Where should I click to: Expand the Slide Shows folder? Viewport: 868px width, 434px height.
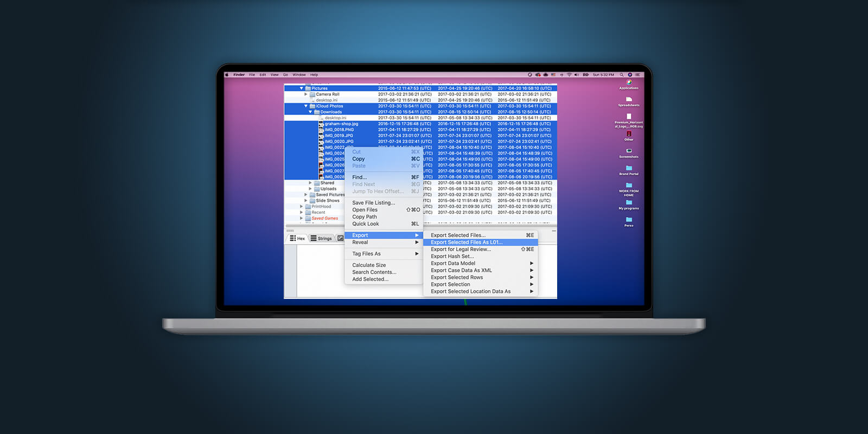coord(305,201)
